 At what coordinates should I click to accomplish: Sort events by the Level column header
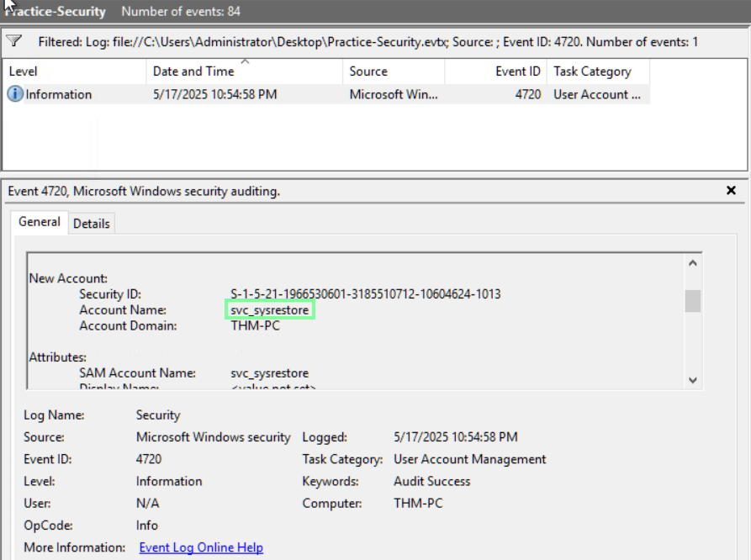(x=24, y=71)
